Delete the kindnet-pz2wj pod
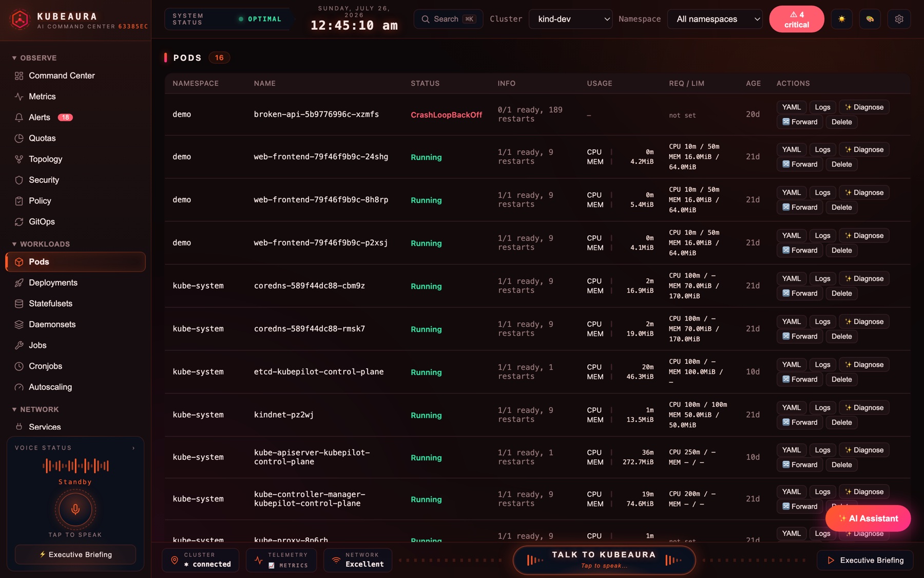The height and width of the screenshot is (578, 924). [841, 422]
